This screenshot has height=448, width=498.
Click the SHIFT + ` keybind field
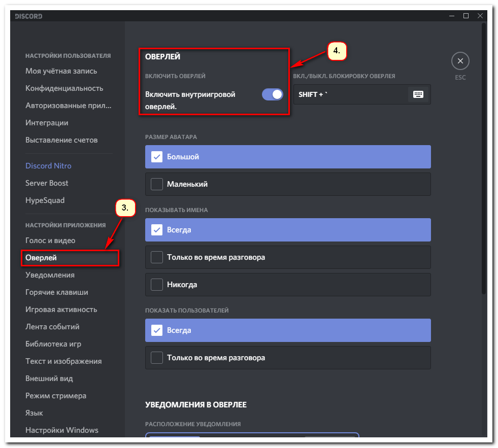click(x=362, y=94)
